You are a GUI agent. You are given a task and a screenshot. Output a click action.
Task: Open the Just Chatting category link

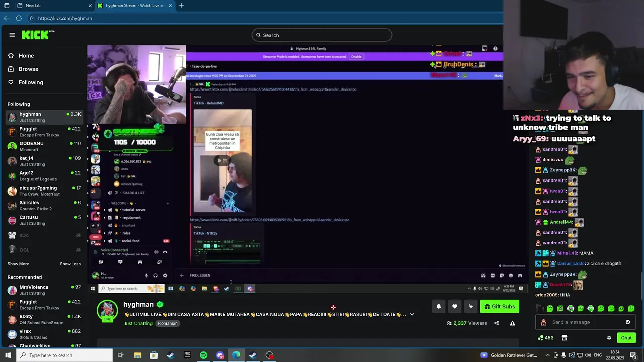click(138, 323)
